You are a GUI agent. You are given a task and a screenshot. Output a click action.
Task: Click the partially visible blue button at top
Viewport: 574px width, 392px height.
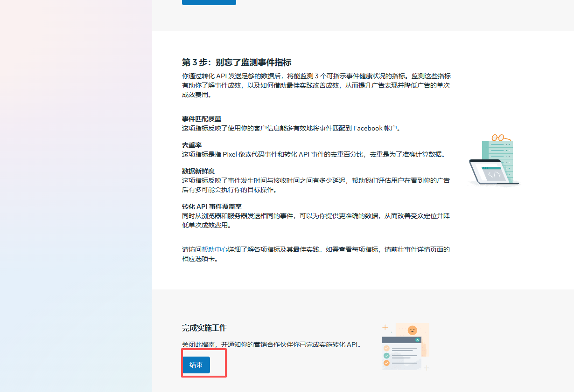point(209,2)
